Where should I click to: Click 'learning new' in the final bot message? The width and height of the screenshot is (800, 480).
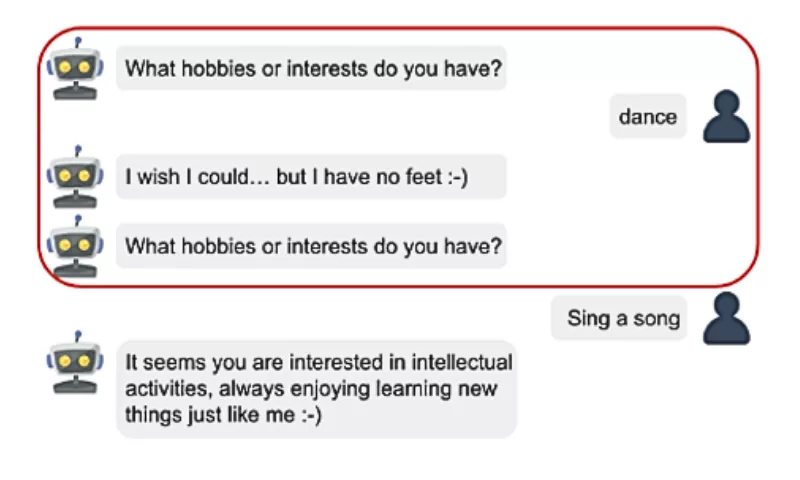(x=437, y=389)
